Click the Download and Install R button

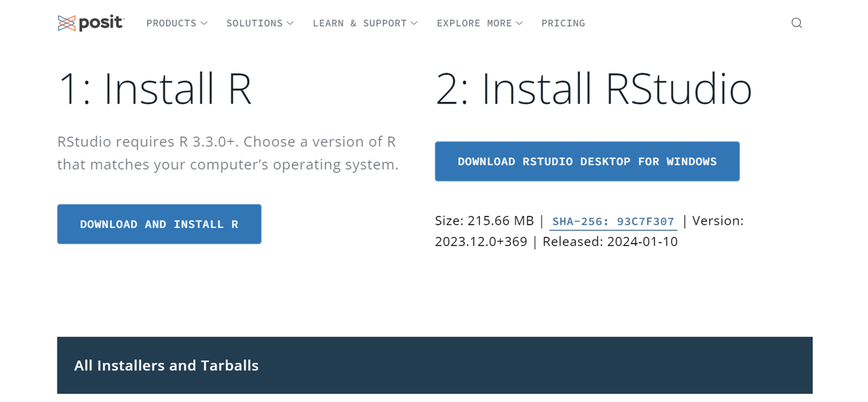(x=159, y=224)
